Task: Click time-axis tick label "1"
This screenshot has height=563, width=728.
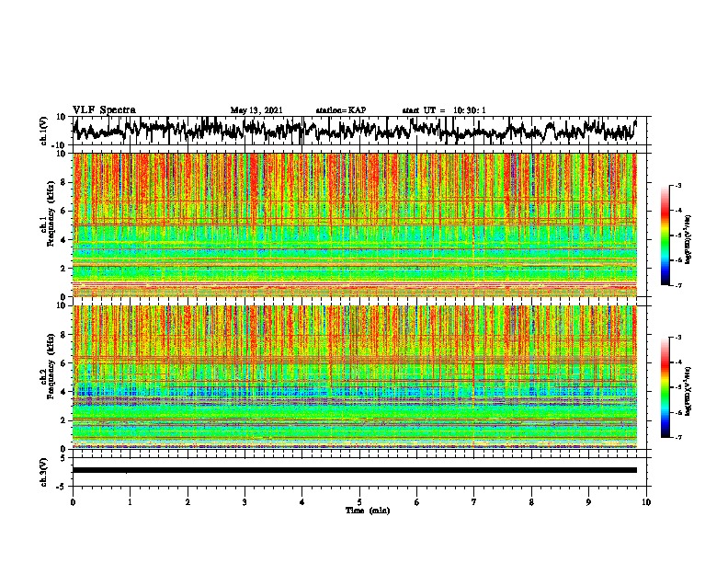Action: (x=130, y=502)
